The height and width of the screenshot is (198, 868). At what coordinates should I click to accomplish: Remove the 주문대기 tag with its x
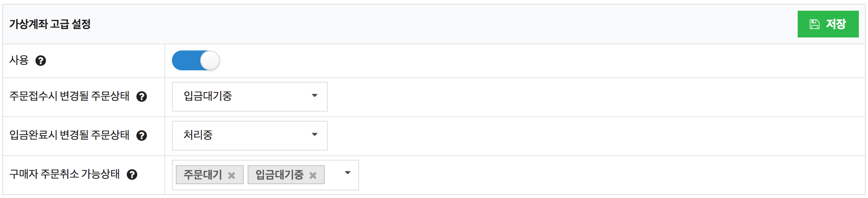232,175
